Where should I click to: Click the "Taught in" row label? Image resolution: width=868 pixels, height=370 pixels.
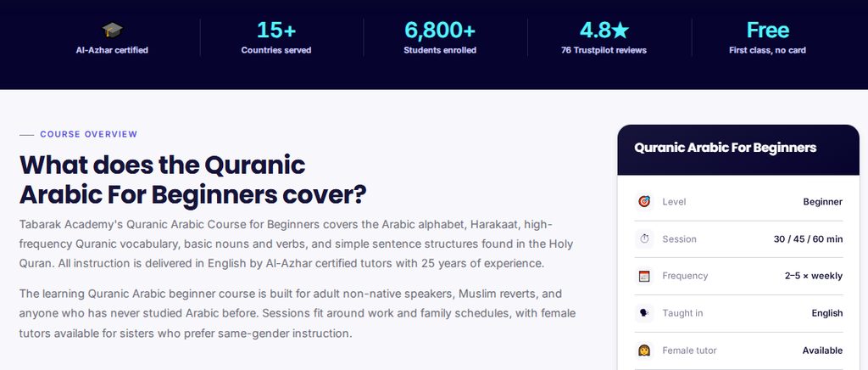682,313
